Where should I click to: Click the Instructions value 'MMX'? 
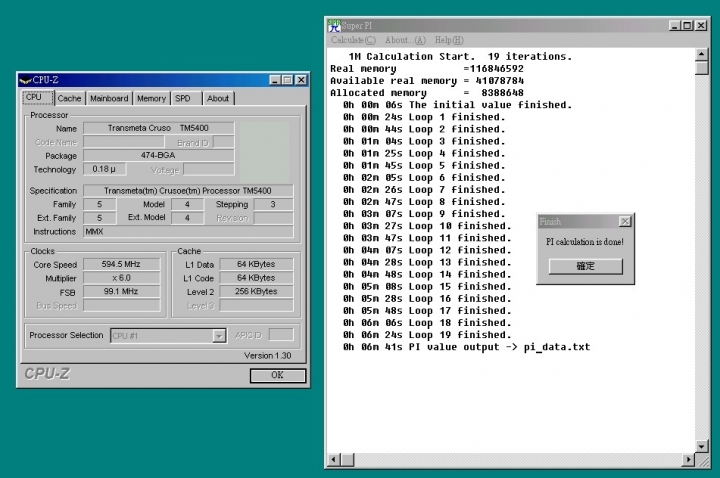tap(188, 231)
